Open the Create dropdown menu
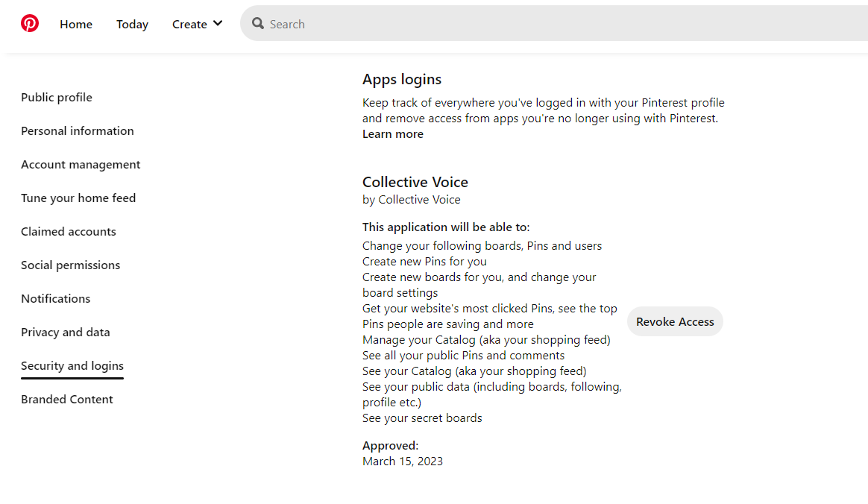868x504 pixels. 197,24
